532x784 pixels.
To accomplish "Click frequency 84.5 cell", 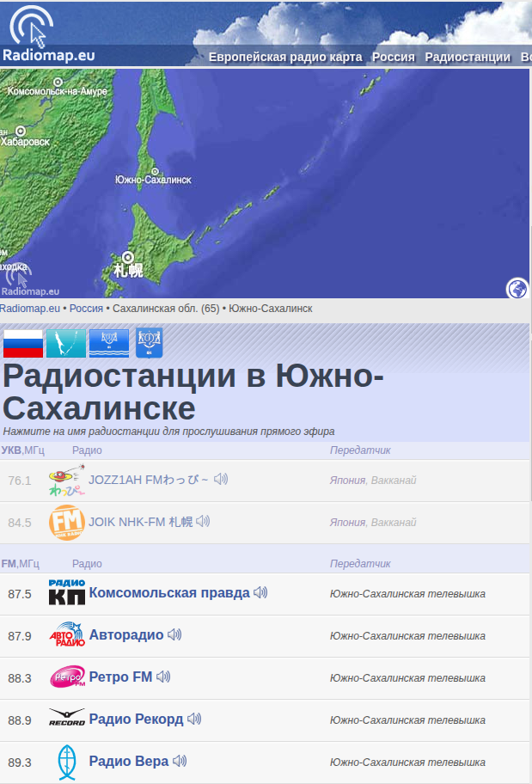I will click(x=20, y=523).
